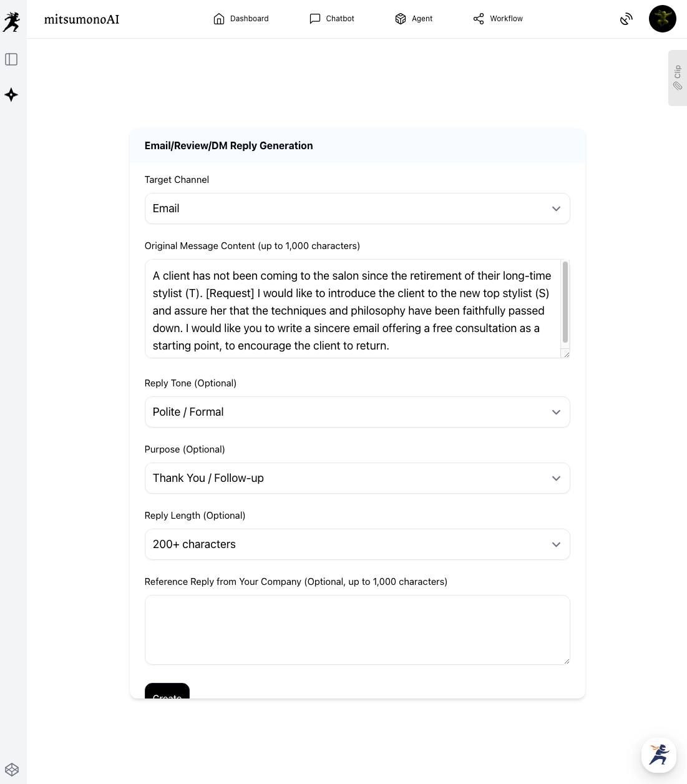Click the mitsumonoAI brand name link
The width and height of the screenshot is (687, 784).
82,19
